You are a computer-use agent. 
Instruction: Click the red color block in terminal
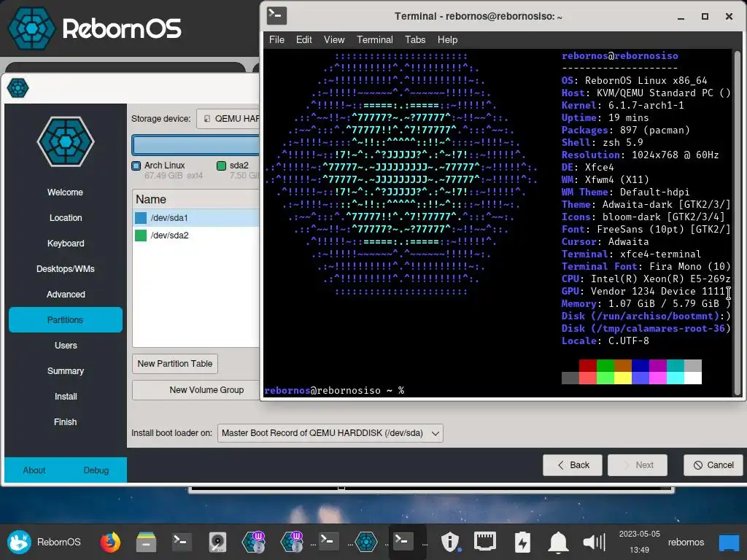[587, 366]
